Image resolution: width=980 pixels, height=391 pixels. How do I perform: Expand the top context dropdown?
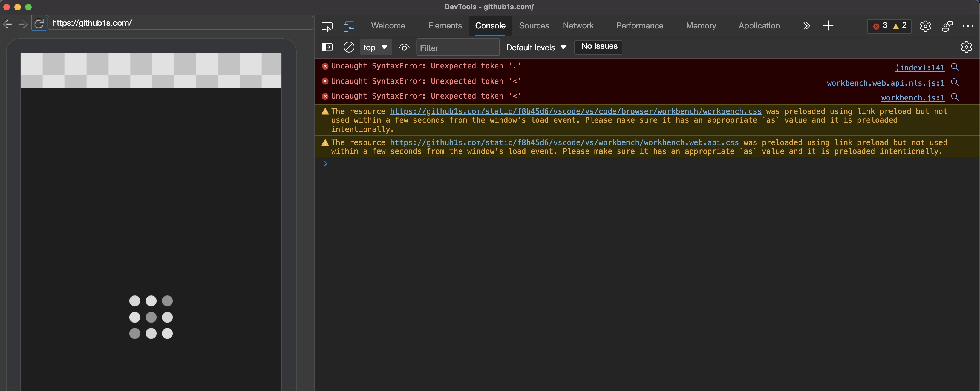[x=375, y=48]
